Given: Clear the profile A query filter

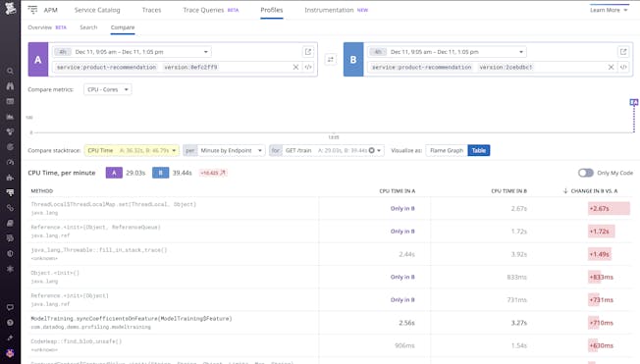Looking at the screenshot, I should pyautogui.click(x=295, y=67).
